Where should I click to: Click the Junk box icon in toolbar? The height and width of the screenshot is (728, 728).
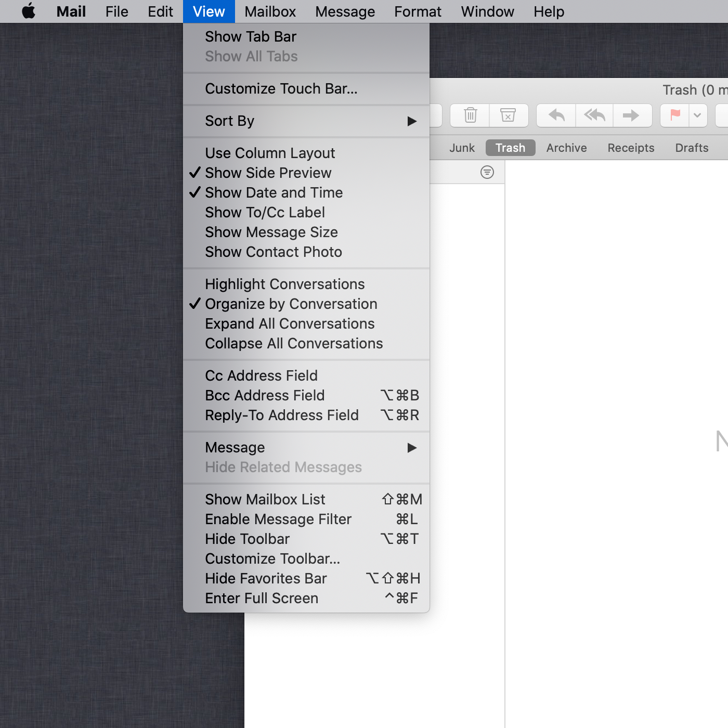pos(508,115)
